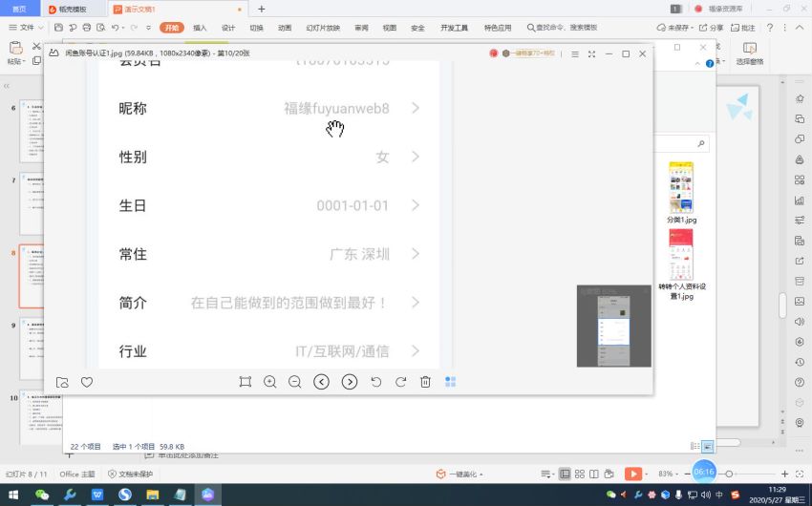This screenshot has height=506, width=812.
Task: Switch to the 稻壳模板 document tab
Action: (73, 10)
